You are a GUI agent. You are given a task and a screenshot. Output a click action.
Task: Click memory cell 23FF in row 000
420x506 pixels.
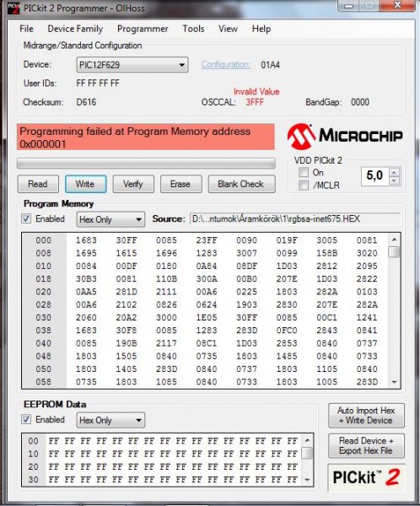[207, 240]
